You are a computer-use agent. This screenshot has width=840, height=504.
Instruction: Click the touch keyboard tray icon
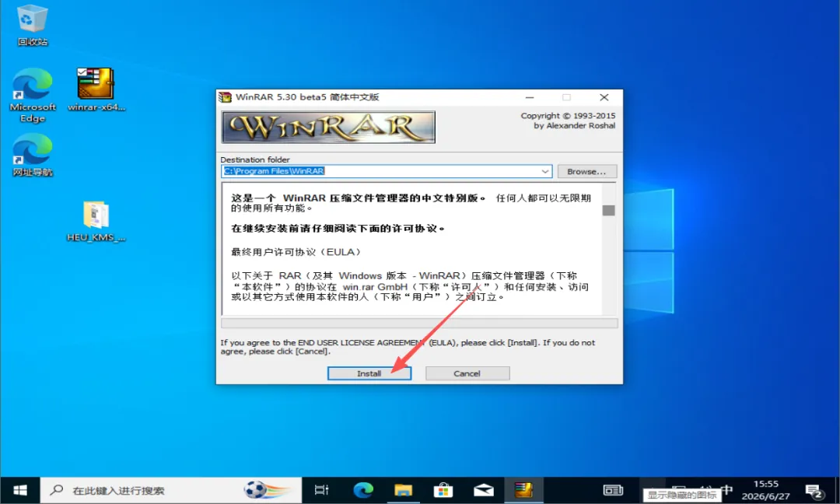(x=614, y=490)
